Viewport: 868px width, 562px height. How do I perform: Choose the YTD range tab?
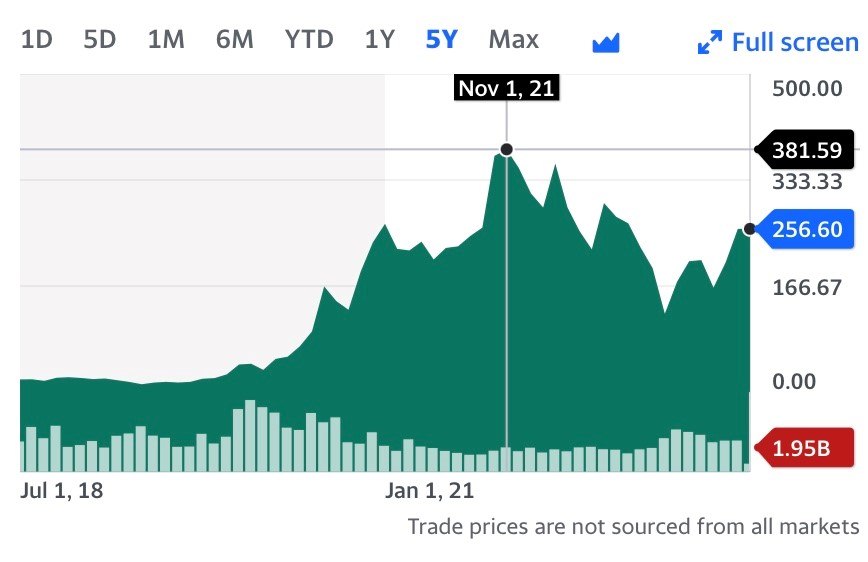pos(309,39)
